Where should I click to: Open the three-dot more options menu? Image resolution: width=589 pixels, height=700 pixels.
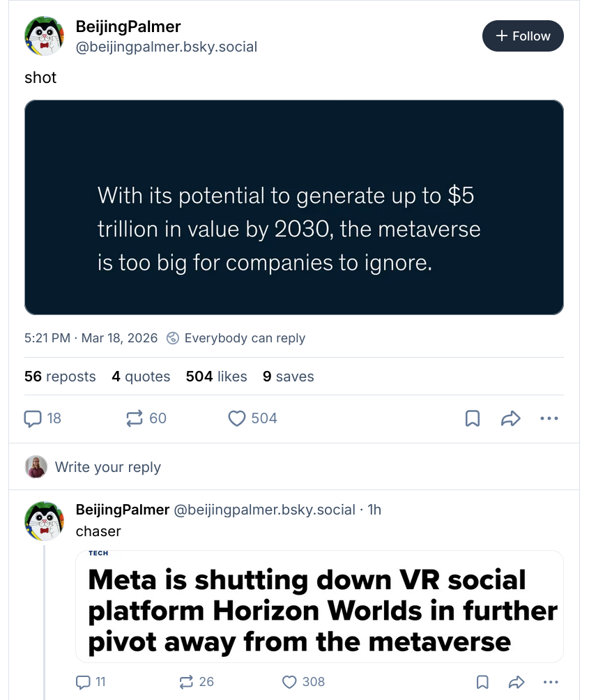click(x=549, y=418)
